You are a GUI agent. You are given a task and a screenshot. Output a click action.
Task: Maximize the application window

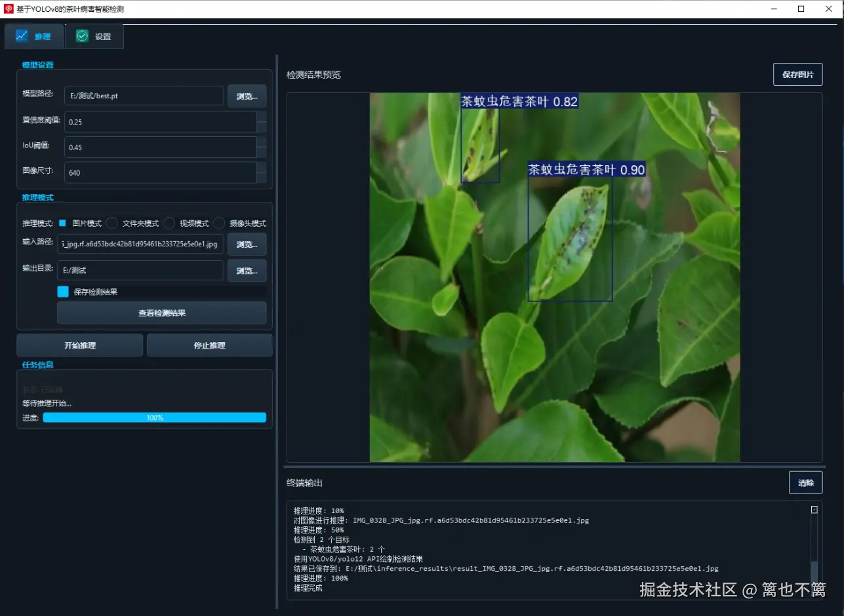pyautogui.click(x=801, y=9)
